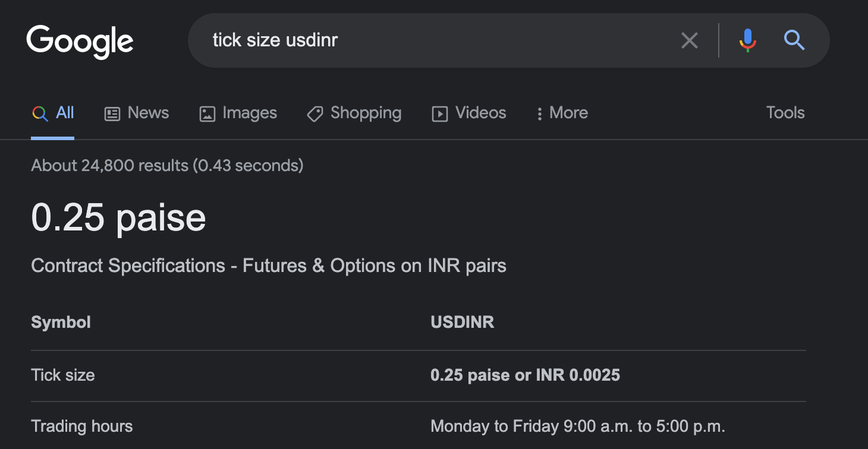Viewport: 868px width, 449px height.
Task: Open the Shopping results tab
Action: point(354,113)
